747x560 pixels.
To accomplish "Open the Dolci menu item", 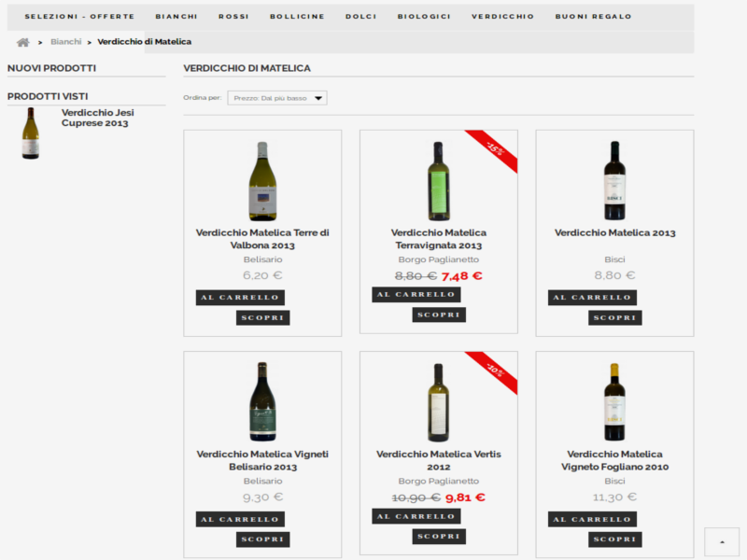I will point(361,17).
